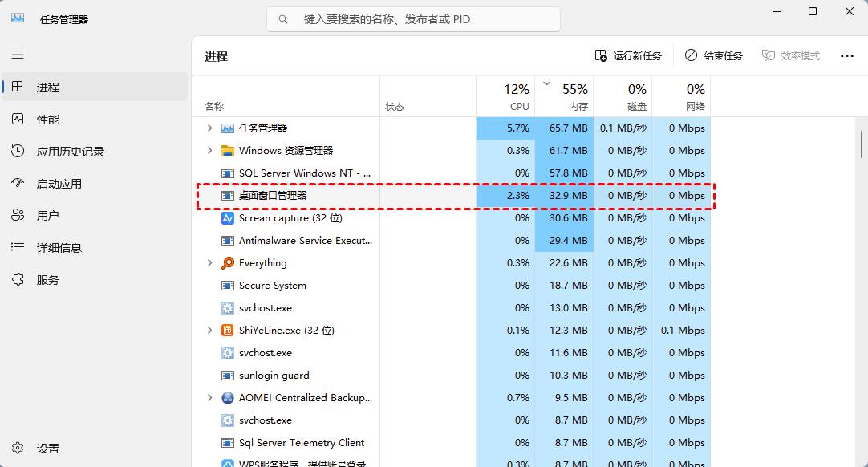This screenshot has width=868, height=467.
Task: Toggle the hamburger navigation menu
Action: [18, 55]
